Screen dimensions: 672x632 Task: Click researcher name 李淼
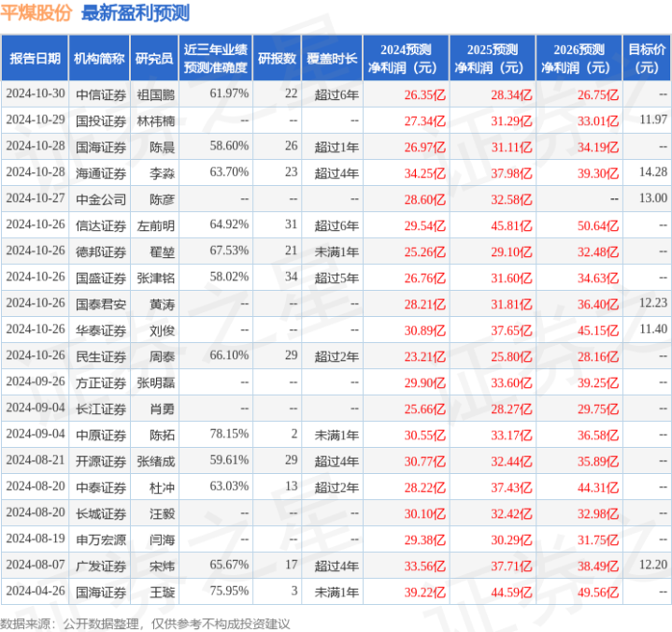pos(162,173)
